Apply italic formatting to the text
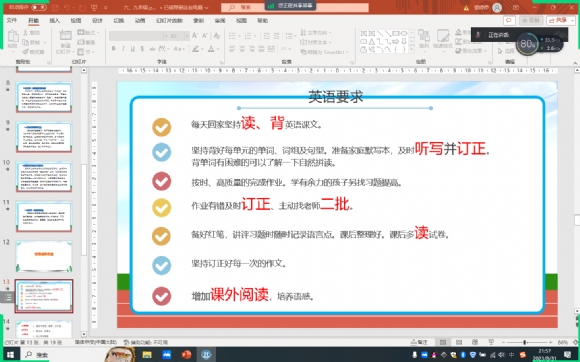 (123, 49)
